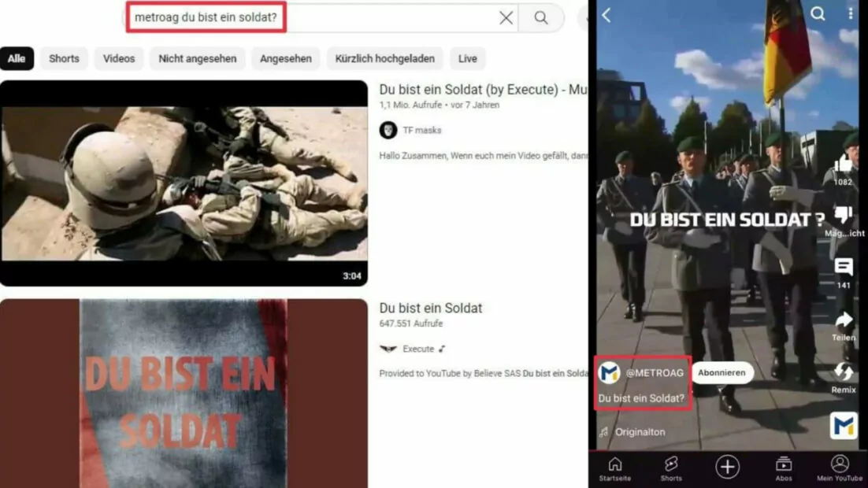The height and width of the screenshot is (488, 868).
Task: Open the soldiers video thumbnail
Action: (184, 183)
